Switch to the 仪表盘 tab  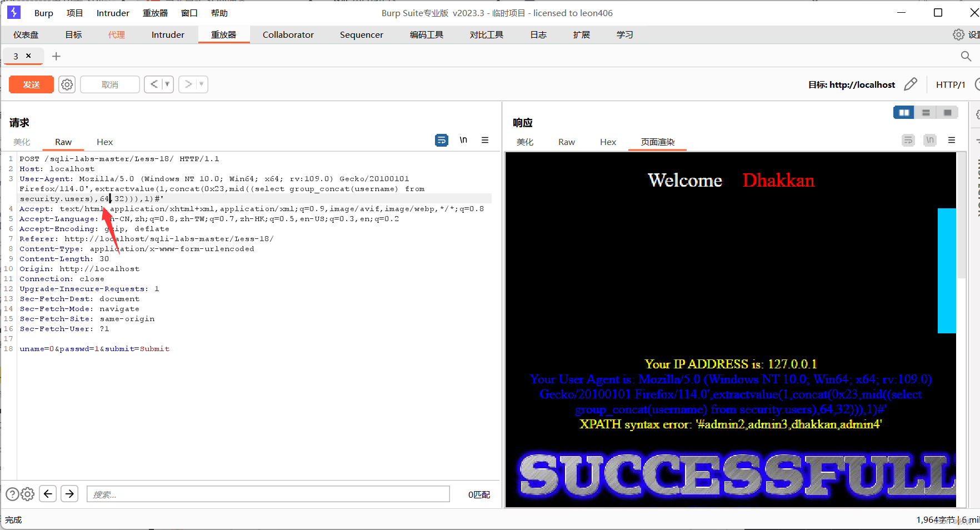click(26, 34)
